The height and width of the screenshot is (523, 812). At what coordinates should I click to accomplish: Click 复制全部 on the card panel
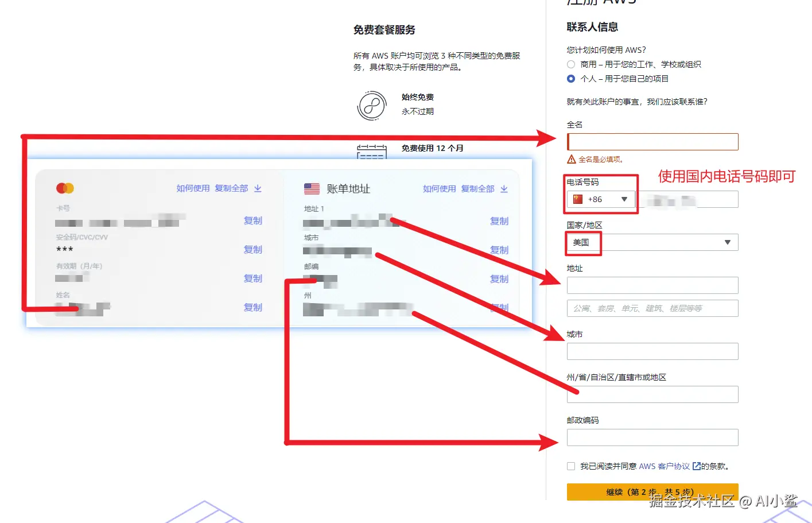point(231,188)
